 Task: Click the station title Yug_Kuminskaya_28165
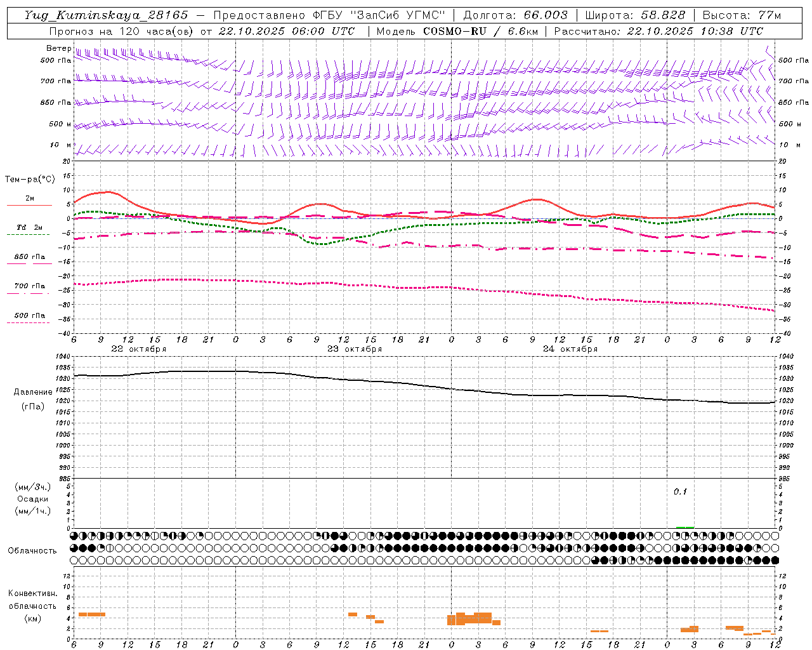106,15
